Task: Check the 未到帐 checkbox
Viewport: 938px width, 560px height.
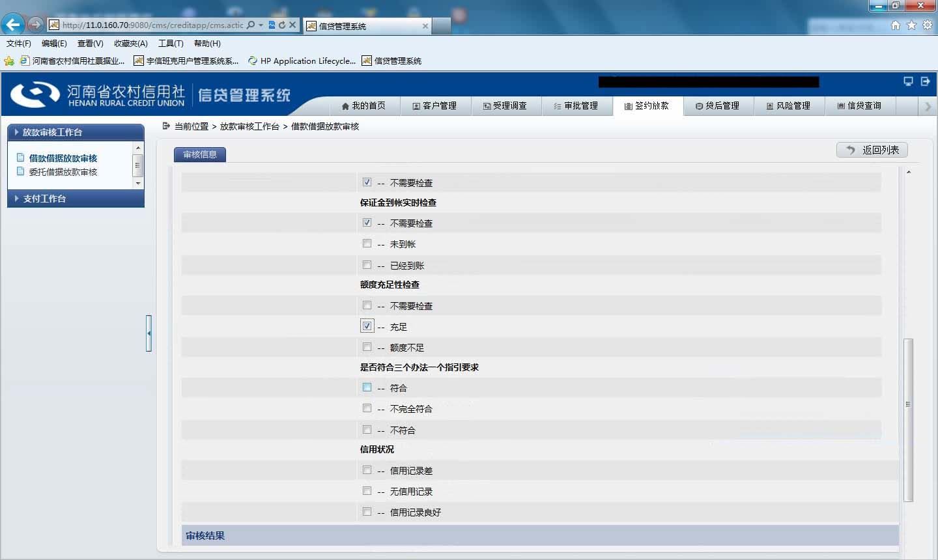Action: click(367, 244)
